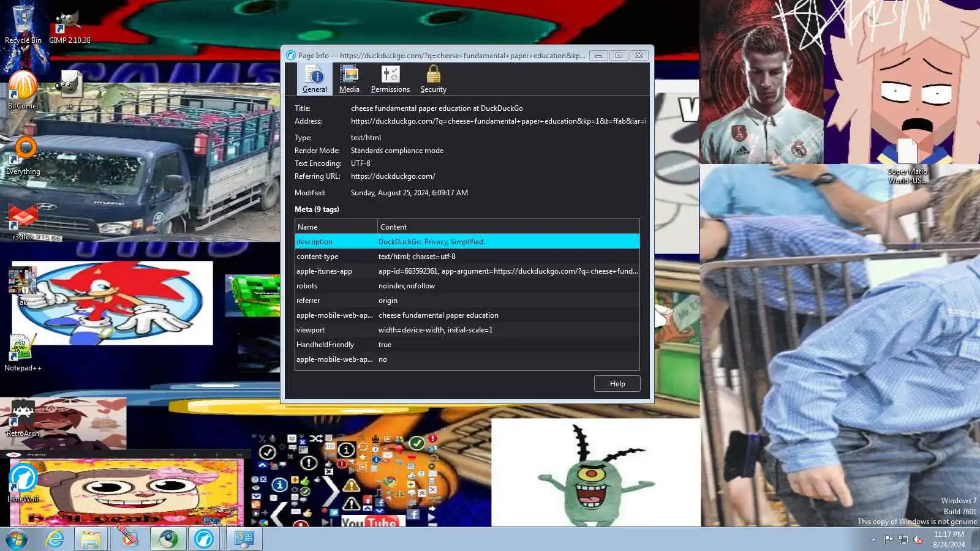Click the page Title value field
The image size is (980, 551).
437,108
